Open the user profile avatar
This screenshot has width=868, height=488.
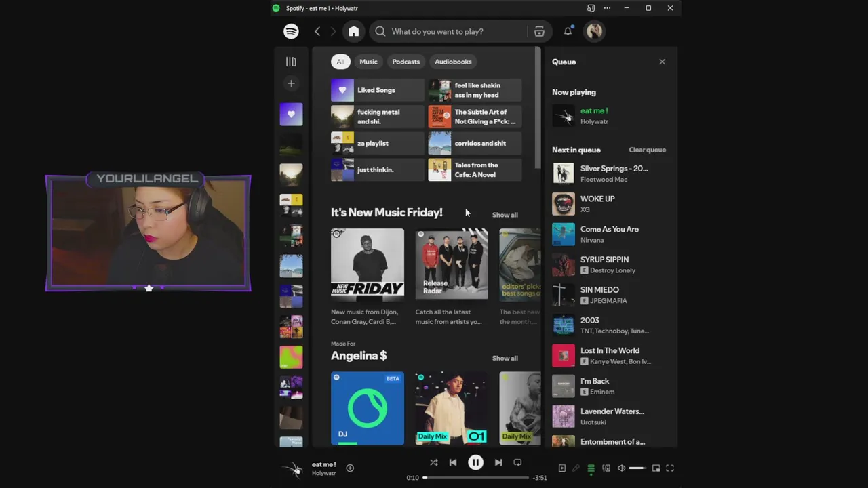(595, 31)
